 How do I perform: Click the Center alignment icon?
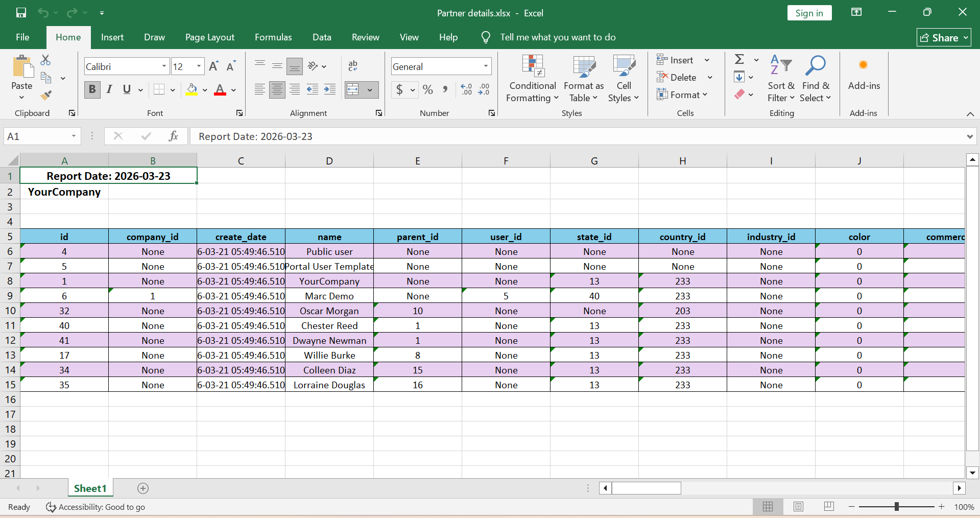pyautogui.click(x=277, y=89)
